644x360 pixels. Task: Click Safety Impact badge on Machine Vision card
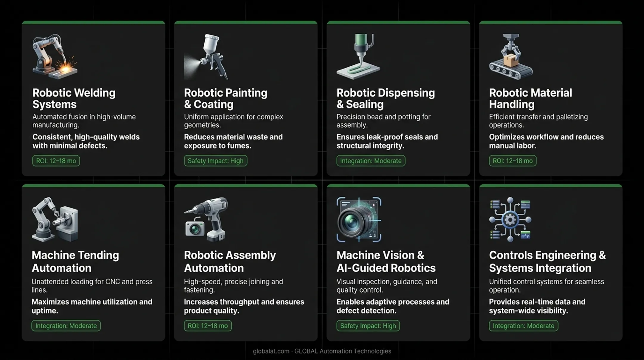pyautogui.click(x=368, y=326)
